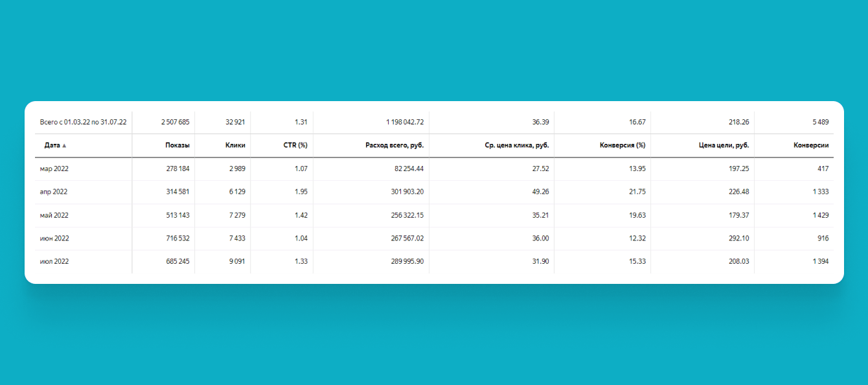
Task: Click average click price 36.00
Action: (541, 239)
